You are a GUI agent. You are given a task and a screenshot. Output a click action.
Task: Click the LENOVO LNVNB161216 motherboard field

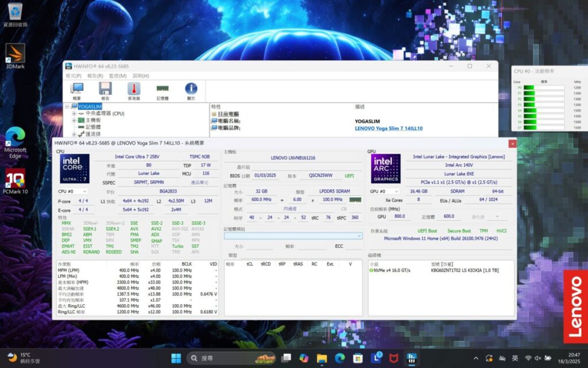[x=293, y=158]
